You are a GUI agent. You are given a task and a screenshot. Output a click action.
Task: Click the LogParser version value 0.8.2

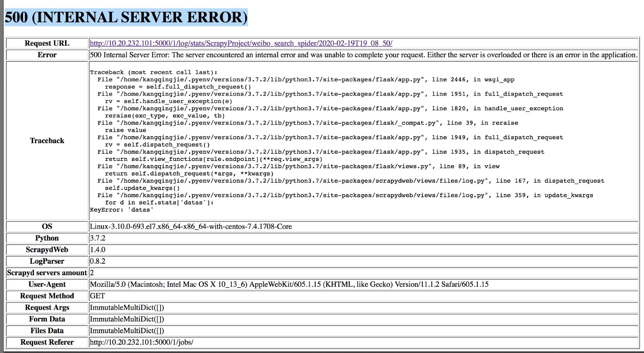tap(98, 261)
